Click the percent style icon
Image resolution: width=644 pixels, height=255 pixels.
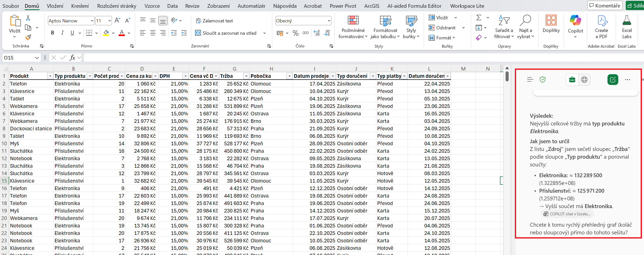tap(296, 33)
